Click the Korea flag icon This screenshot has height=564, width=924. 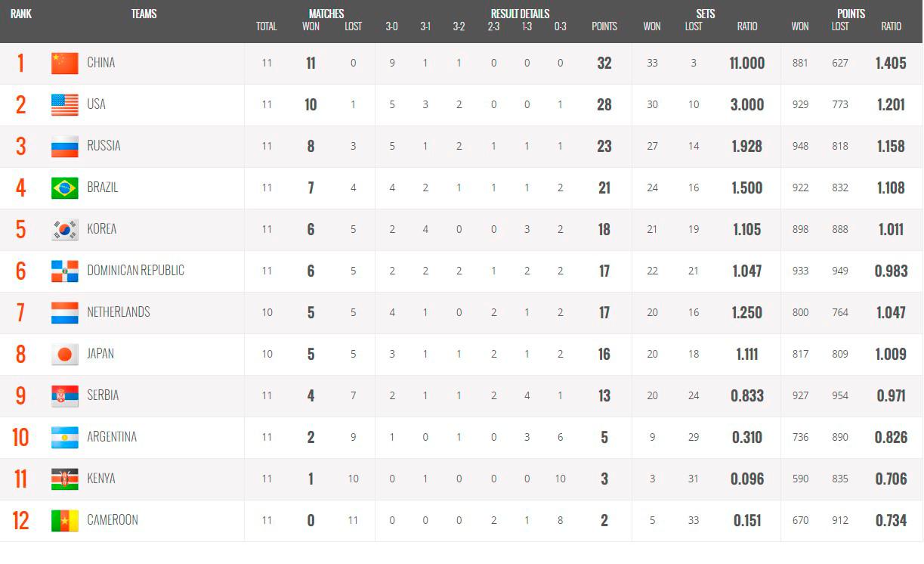coord(65,230)
